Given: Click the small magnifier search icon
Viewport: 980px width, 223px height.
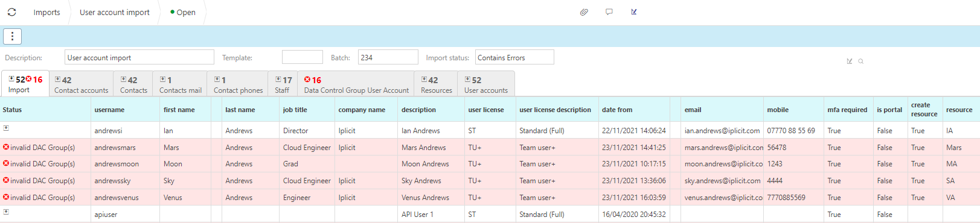Looking at the screenshot, I should click(x=861, y=61).
